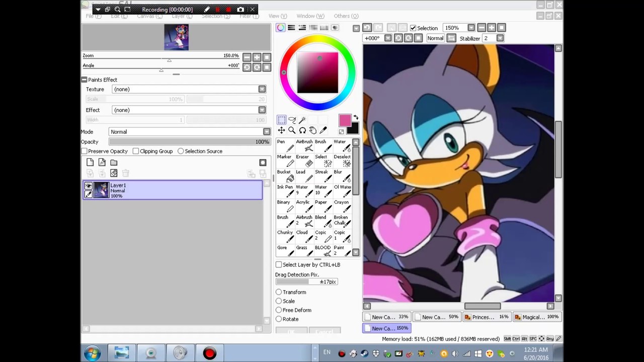Click the canvas horizontal scrollbar thumb
The image size is (644, 362).
[482, 306]
